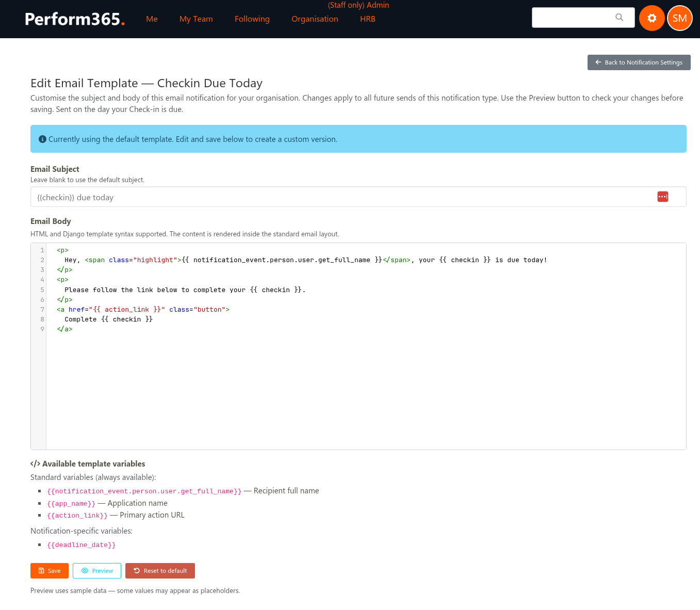The width and height of the screenshot is (700, 610).
Task: Click the {{action_link}} variable in the list
Action: [77, 516]
